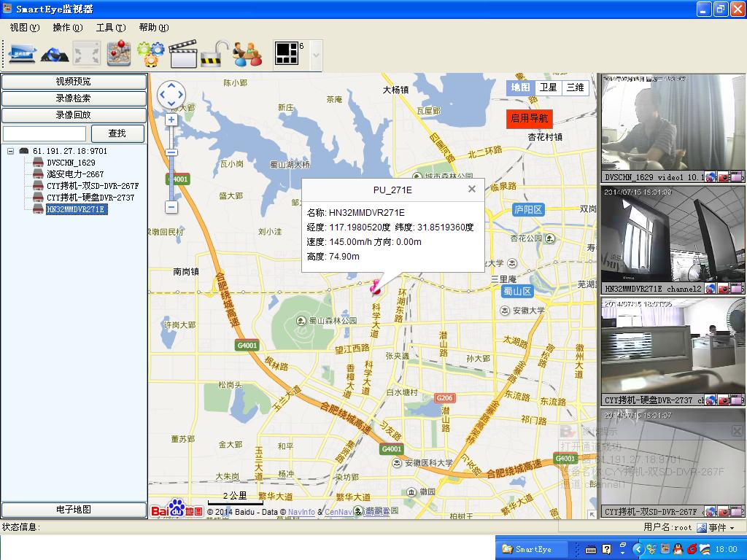Viewport: 747px width, 560px height.
Task: Open the 视图(V) menu
Action: pyautogui.click(x=25, y=28)
